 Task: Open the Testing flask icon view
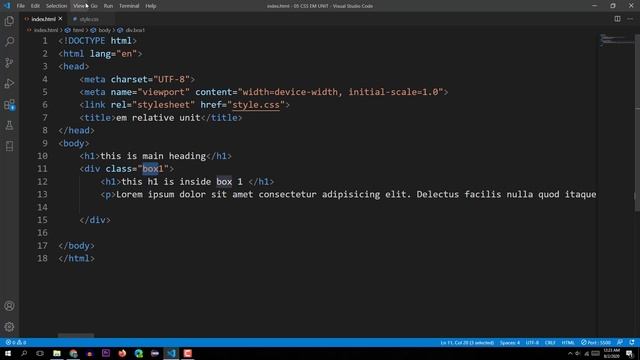[x=9, y=125]
